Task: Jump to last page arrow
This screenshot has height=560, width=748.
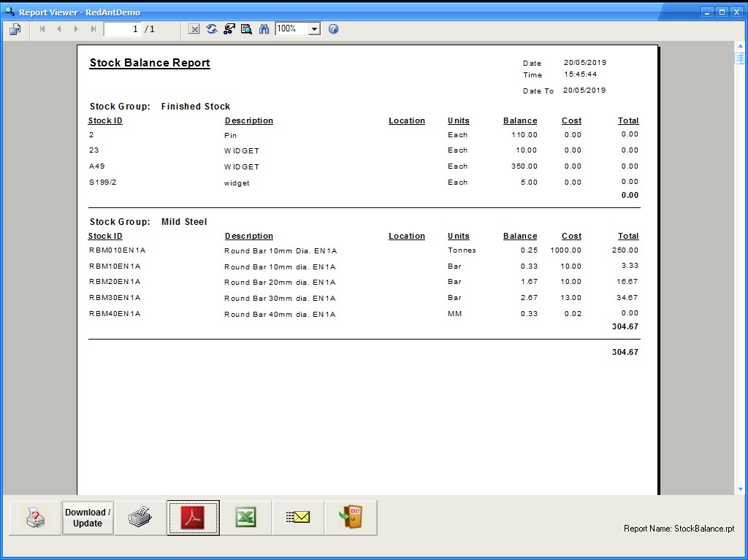Action: (93, 29)
